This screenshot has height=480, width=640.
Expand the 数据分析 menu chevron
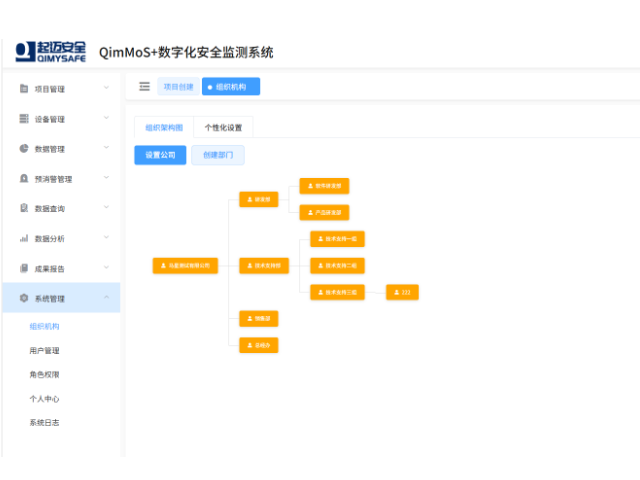106,238
